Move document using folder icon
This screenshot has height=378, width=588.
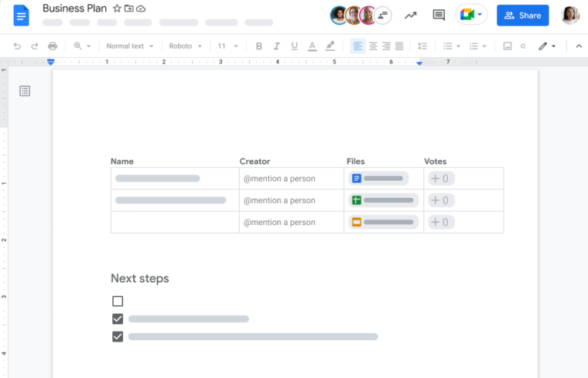point(128,9)
